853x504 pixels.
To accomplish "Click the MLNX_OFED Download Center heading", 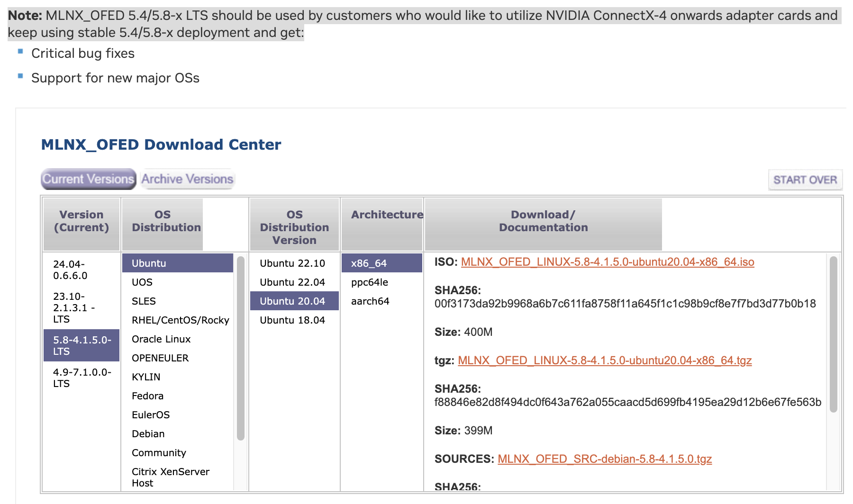I will 161,144.
